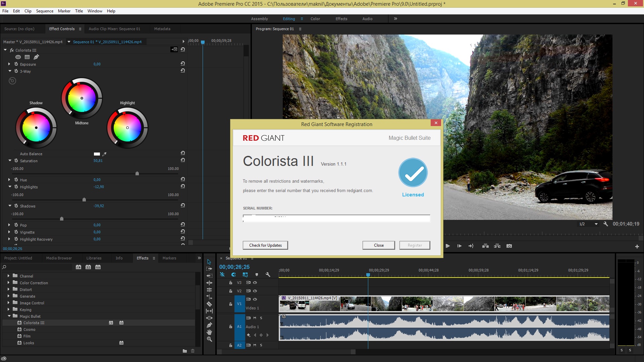Toggle V1 track output eye
Viewport: 644px width, 362px height.
point(255,299)
